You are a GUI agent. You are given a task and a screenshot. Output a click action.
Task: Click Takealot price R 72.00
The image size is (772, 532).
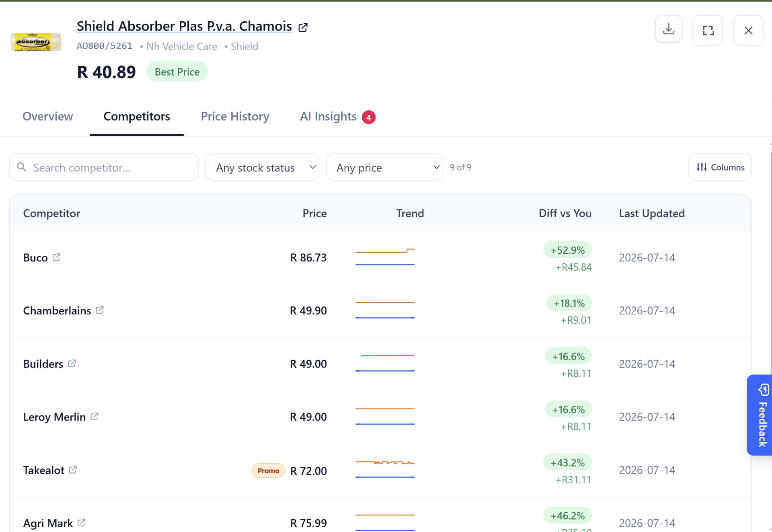tap(308, 470)
